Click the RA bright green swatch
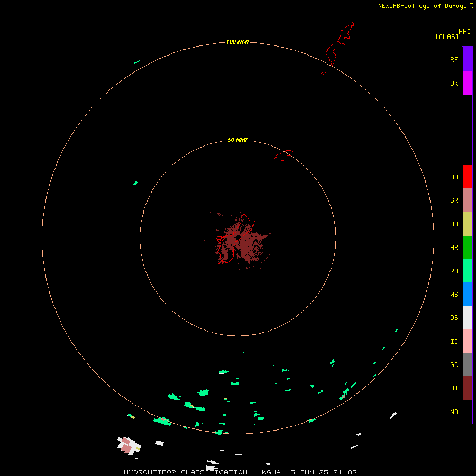Screen dimensions: 476x476 467,271
